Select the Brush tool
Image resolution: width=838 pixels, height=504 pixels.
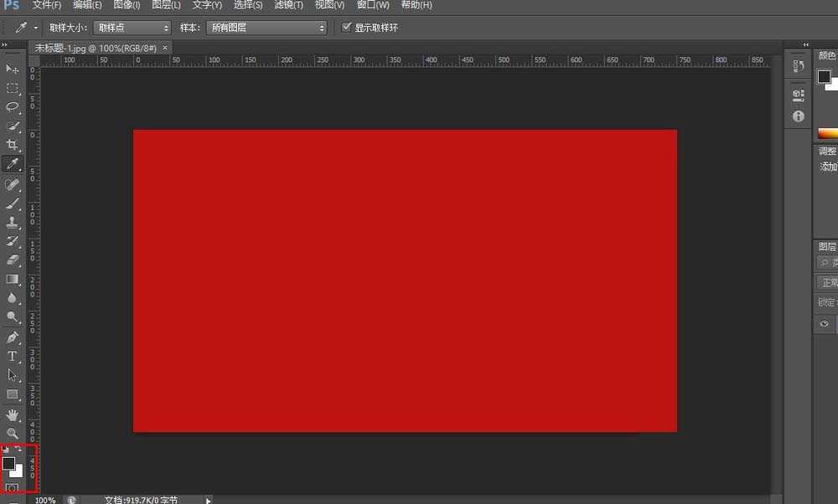(13, 203)
